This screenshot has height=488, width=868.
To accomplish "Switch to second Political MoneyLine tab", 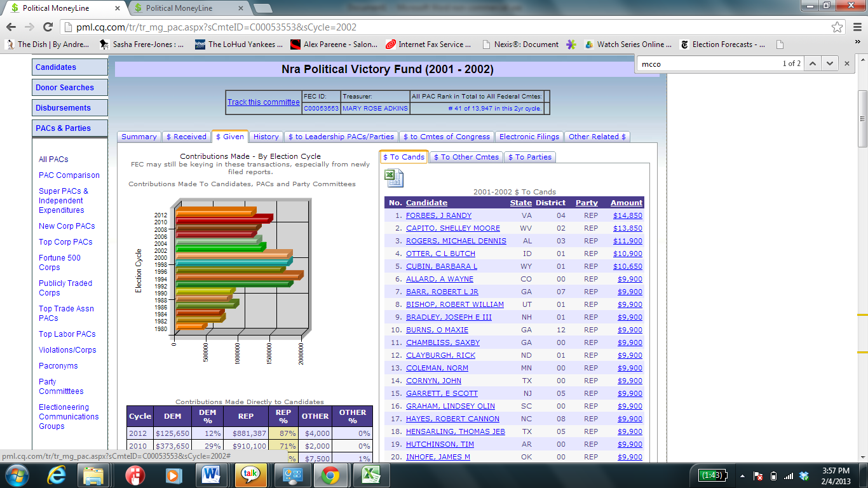I will tap(189, 8).
